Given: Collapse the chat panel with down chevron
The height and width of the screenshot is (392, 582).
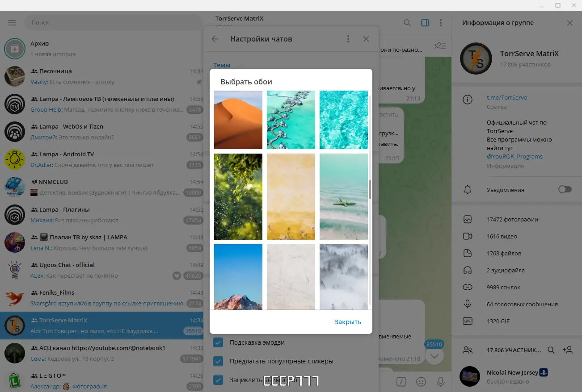Looking at the screenshot, I should point(434,356).
